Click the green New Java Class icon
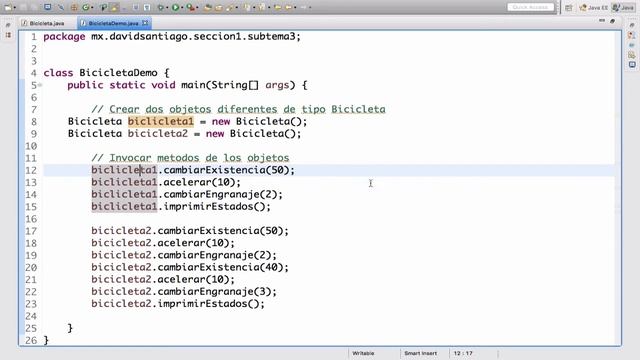This screenshot has width=640, height=360. (85, 7)
